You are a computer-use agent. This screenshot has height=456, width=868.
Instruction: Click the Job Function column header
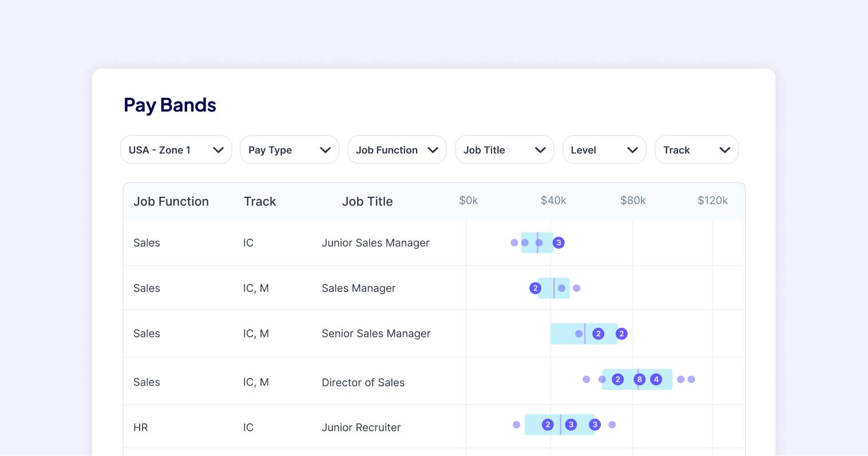171,201
